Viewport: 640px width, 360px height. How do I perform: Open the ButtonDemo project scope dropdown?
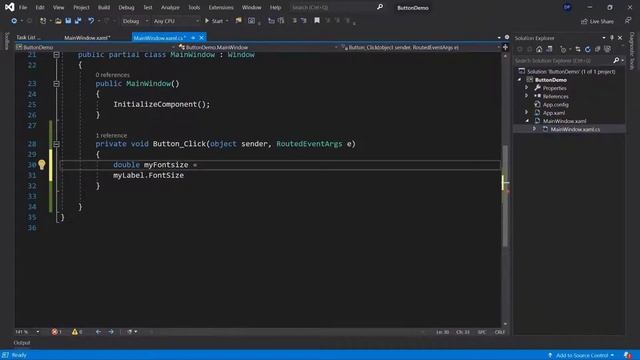[x=96, y=47]
